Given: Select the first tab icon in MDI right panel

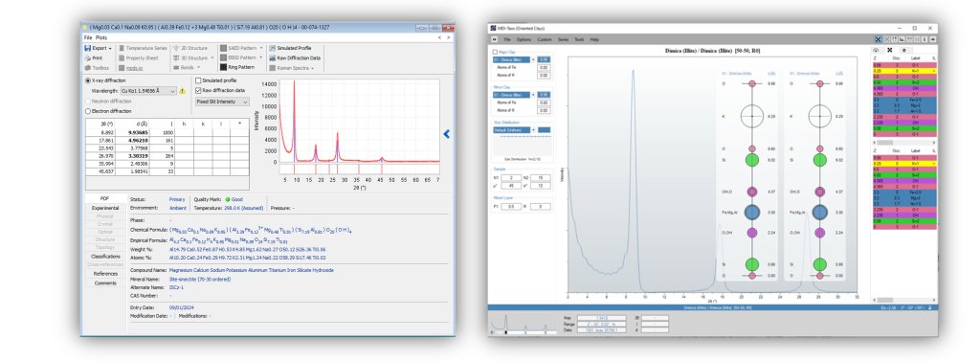Looking at the screenshot, I should 877,50.
